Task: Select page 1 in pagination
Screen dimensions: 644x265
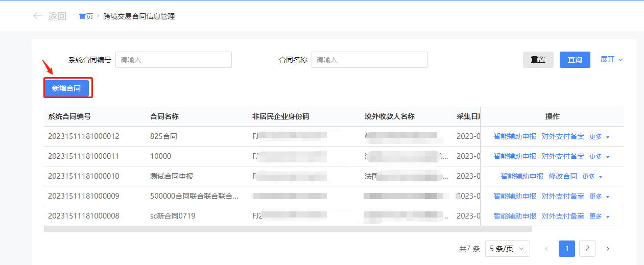Action: point(567,249)
